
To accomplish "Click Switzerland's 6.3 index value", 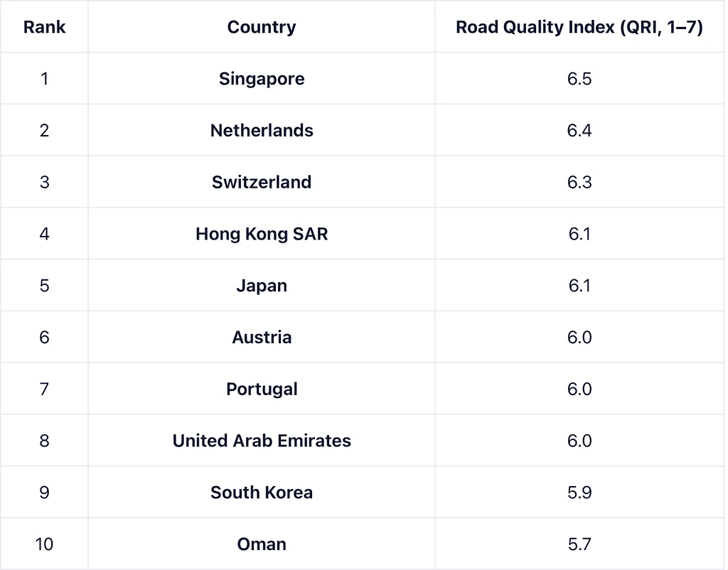I will [x=579, y=182].
